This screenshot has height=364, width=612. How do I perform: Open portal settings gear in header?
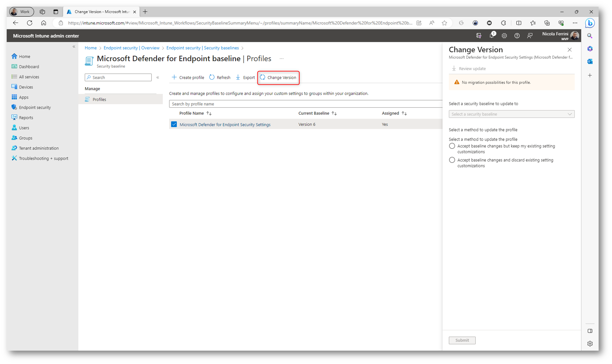(x=504, y=36)
